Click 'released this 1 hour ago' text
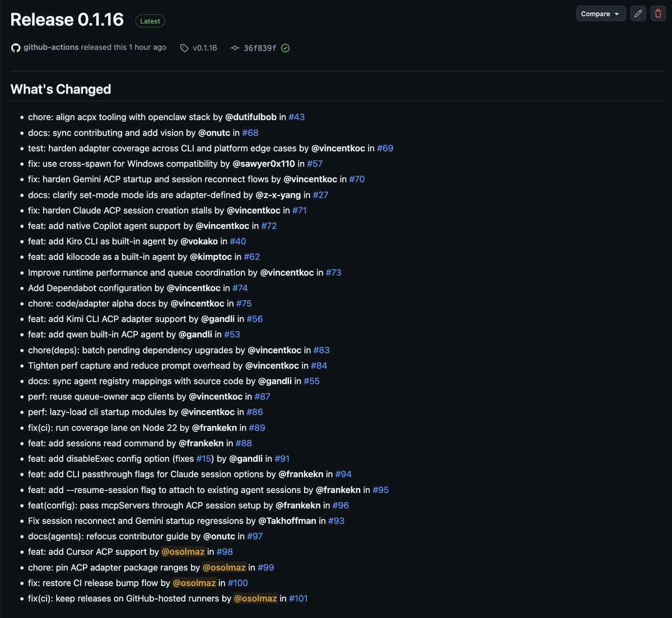The image size is (672, 618). point(124,48)
